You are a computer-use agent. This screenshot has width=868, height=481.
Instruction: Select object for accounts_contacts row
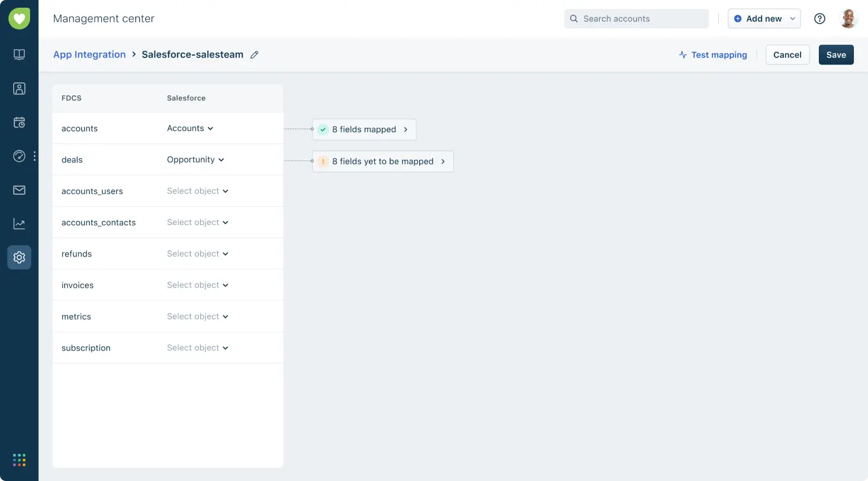point(198,222)
